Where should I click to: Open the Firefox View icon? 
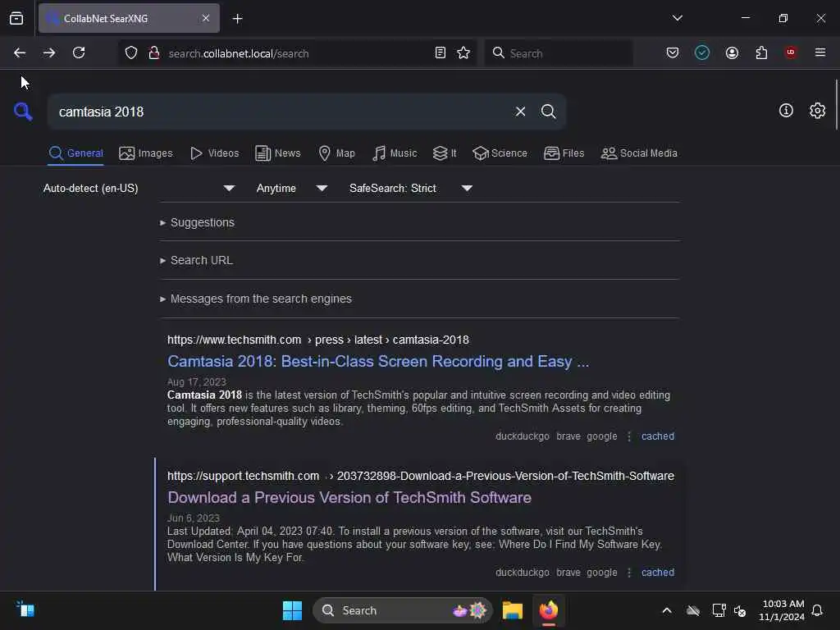(x=16, y=19)
